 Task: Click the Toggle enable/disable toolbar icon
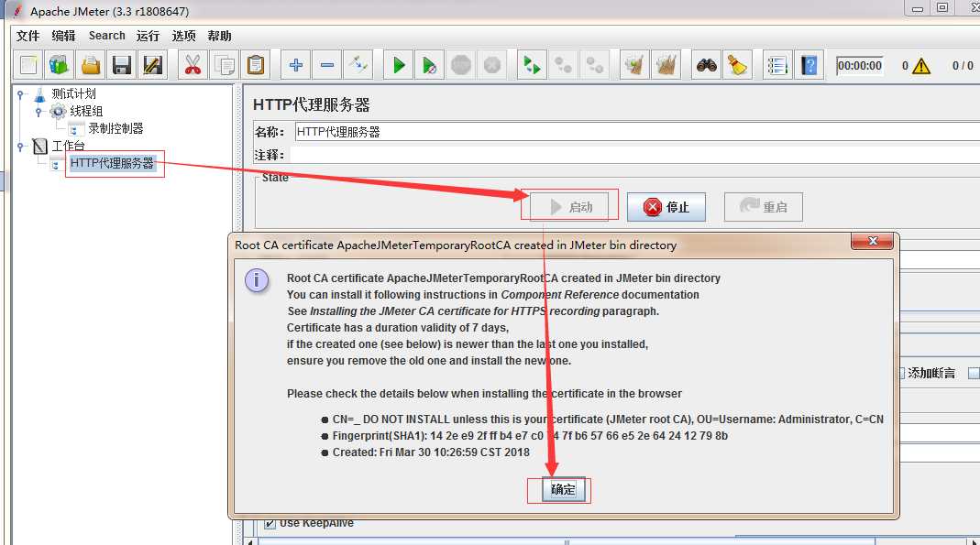[x=358, y=65]
